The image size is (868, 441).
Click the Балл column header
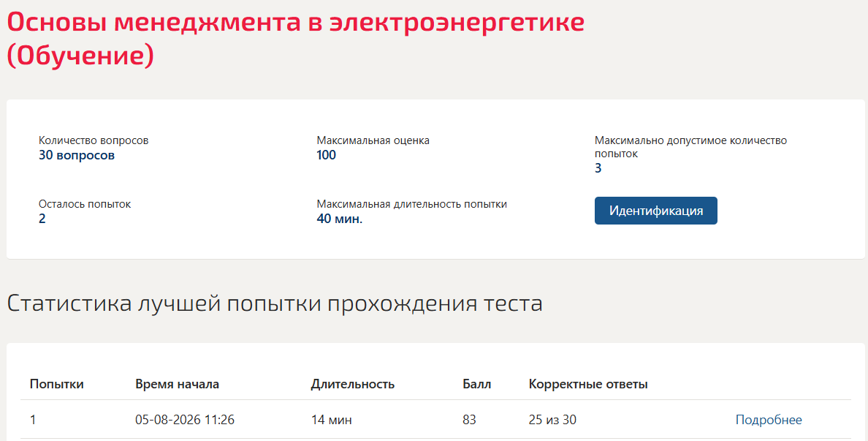point(476,384)
